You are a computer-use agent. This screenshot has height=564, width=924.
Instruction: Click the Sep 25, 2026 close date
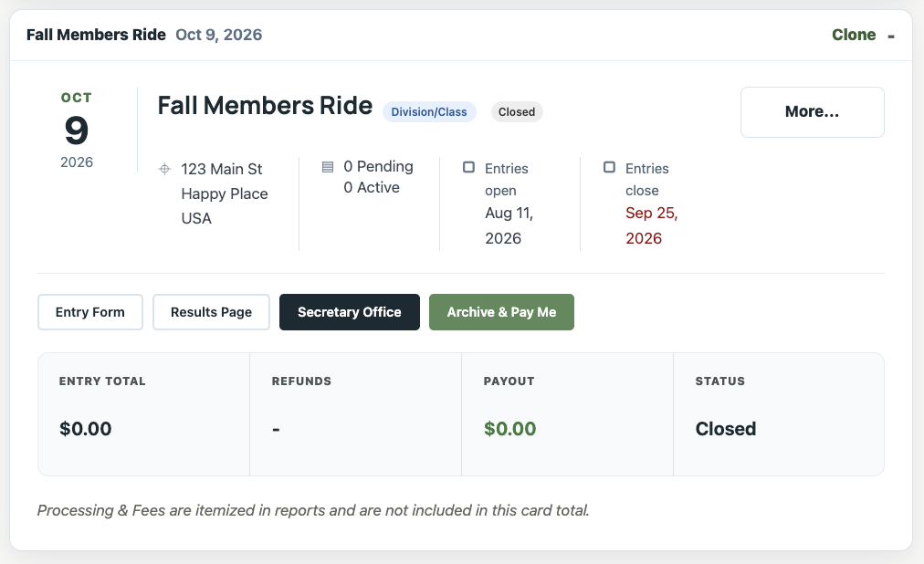652,225
